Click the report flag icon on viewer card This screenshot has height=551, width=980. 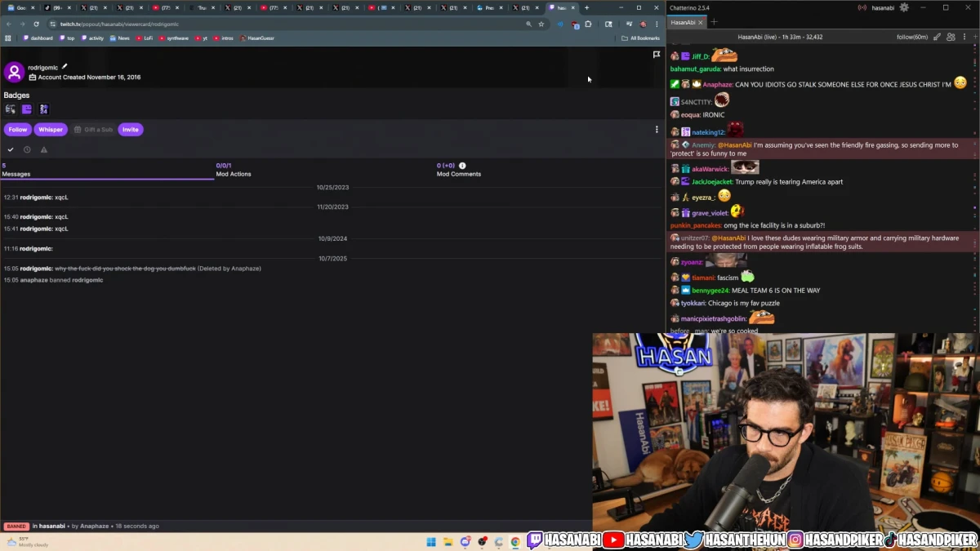[x=656, y=55]
